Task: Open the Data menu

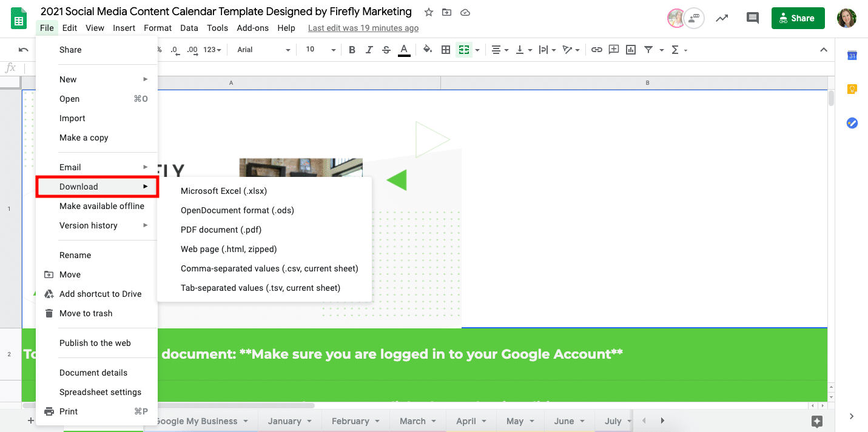Action: pyautogui.click(x=189, y=28)
